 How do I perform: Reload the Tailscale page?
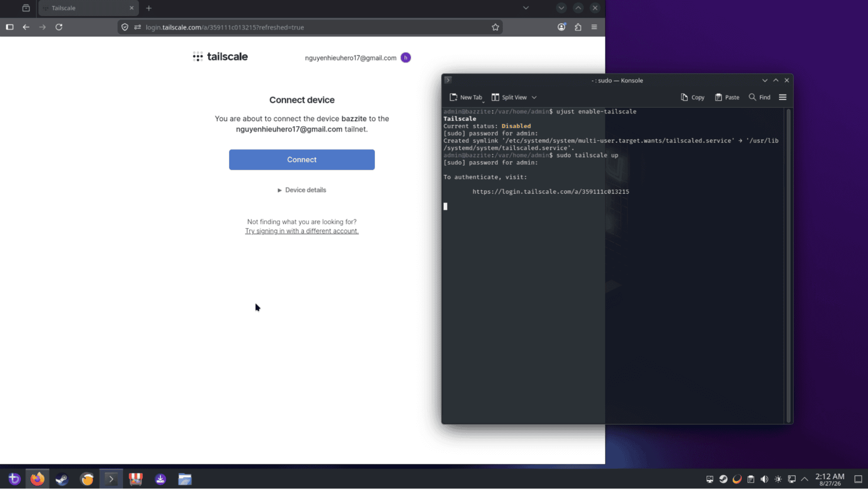[59, 27]
